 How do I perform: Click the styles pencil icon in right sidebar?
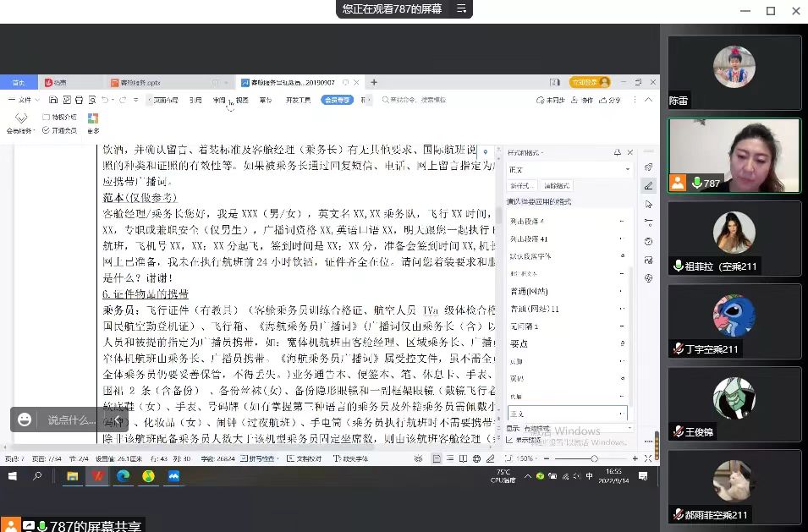pos(649,185)
